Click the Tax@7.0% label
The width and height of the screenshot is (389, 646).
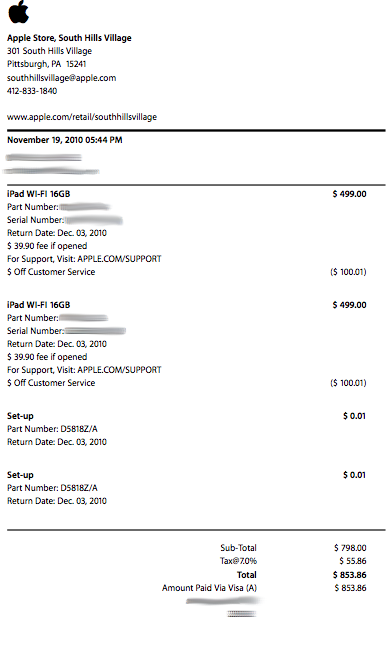(238, 561)
